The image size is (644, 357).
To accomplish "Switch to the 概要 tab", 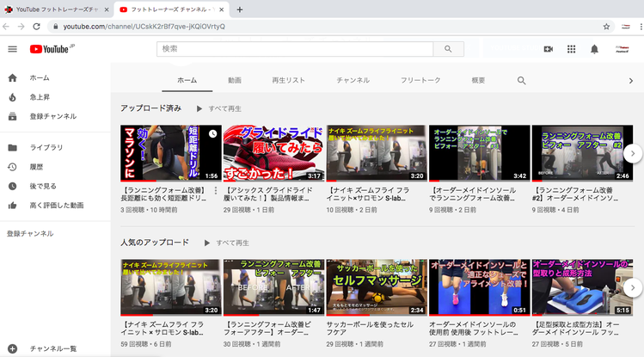I will [478, 81].
